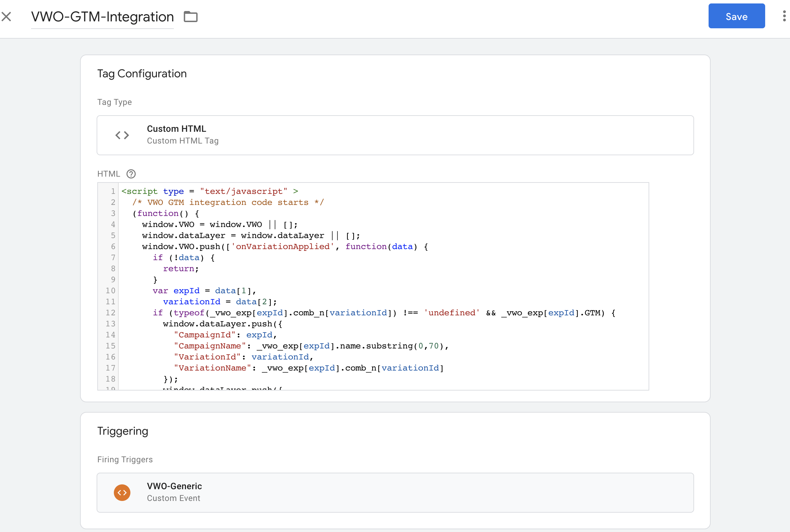
Task: Click the "CampaignId" key in the code
Action: click(x=205, y=335)
